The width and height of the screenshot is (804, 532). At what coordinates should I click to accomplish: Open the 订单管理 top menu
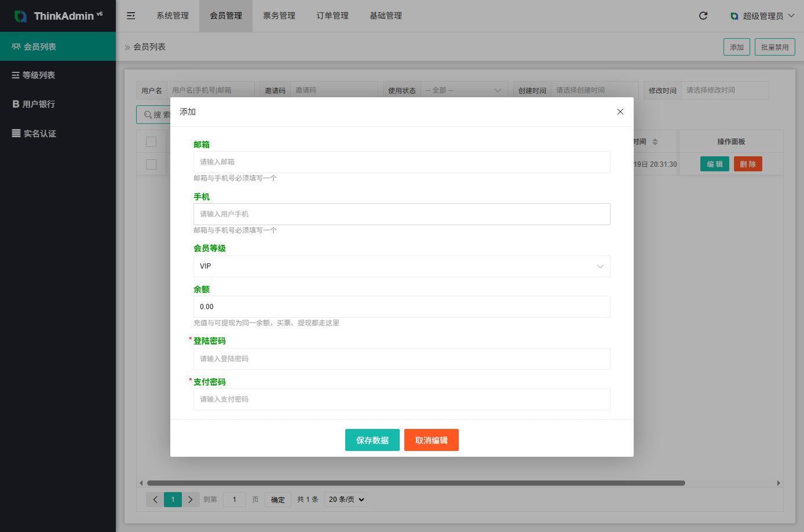[332, 16]
